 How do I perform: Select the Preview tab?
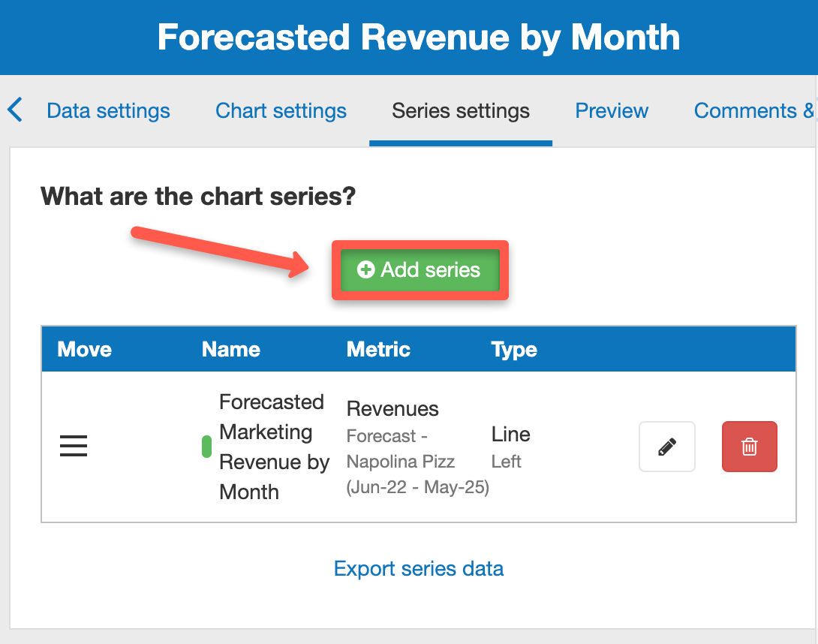tap(611, 110)
